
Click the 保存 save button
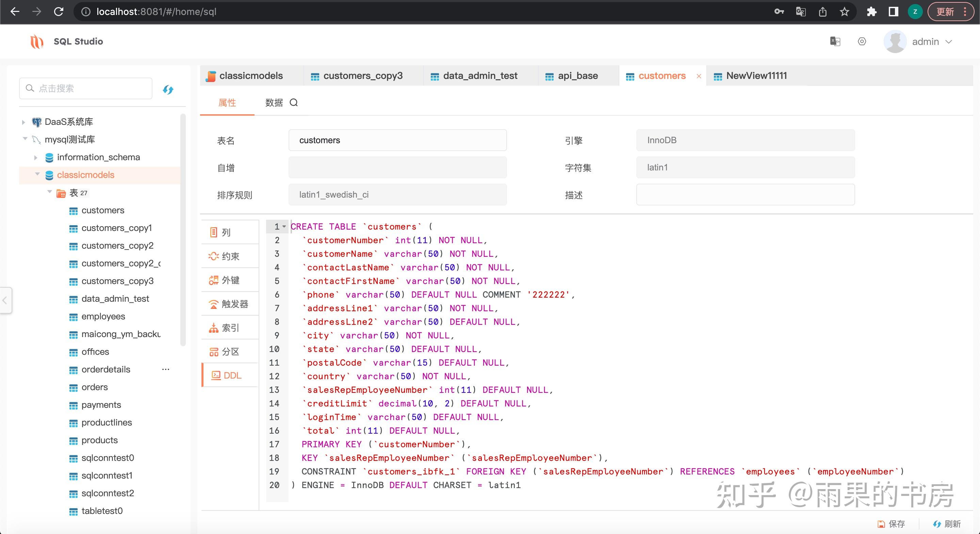[x=892, y=524]
